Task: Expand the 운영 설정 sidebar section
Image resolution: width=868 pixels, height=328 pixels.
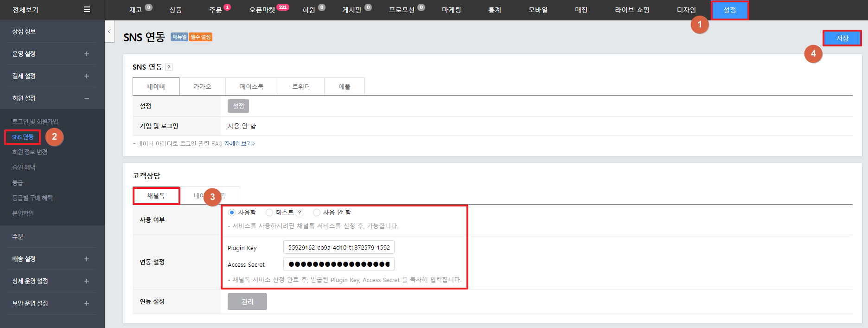Action: pyautogui.click(x=87, y=54)
